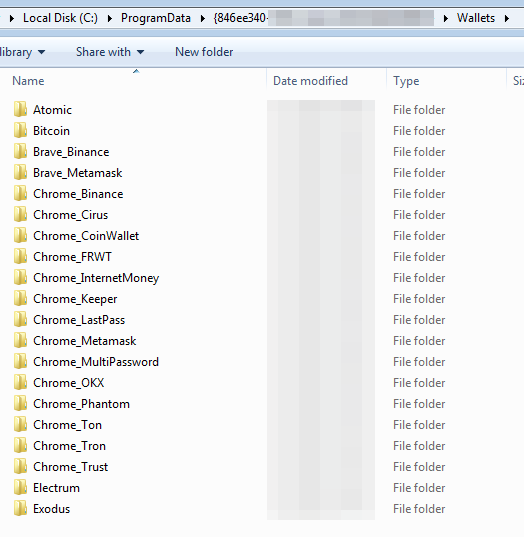Open the Include in library dropdown
Image resolution: width=524 pixels, height=537 pixels.
22,52
